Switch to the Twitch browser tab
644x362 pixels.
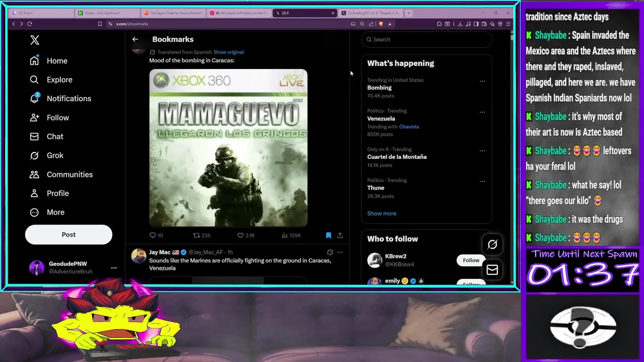(40, 13)
